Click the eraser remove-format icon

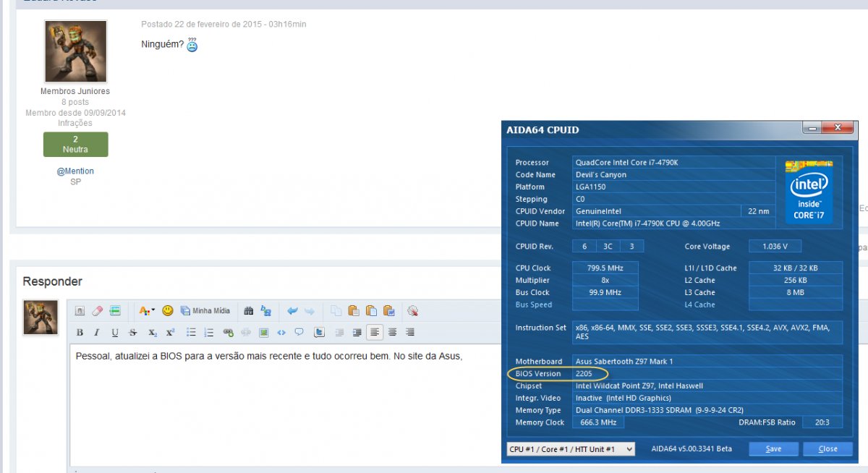point(98,311)
